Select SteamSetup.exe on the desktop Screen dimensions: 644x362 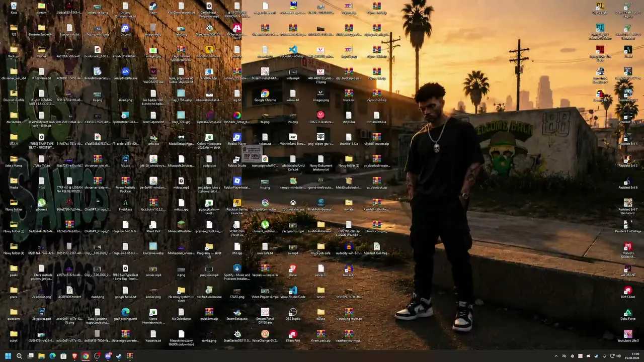(x=237, y=314)
